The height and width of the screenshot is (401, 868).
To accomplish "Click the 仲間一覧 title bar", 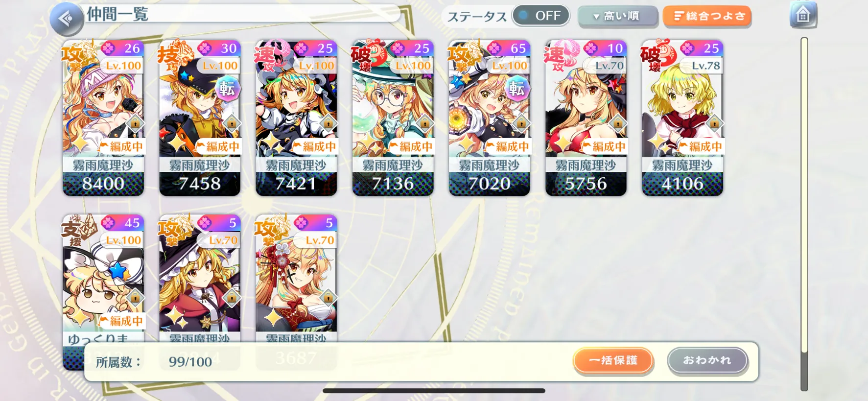I will (x=243, y=14).
